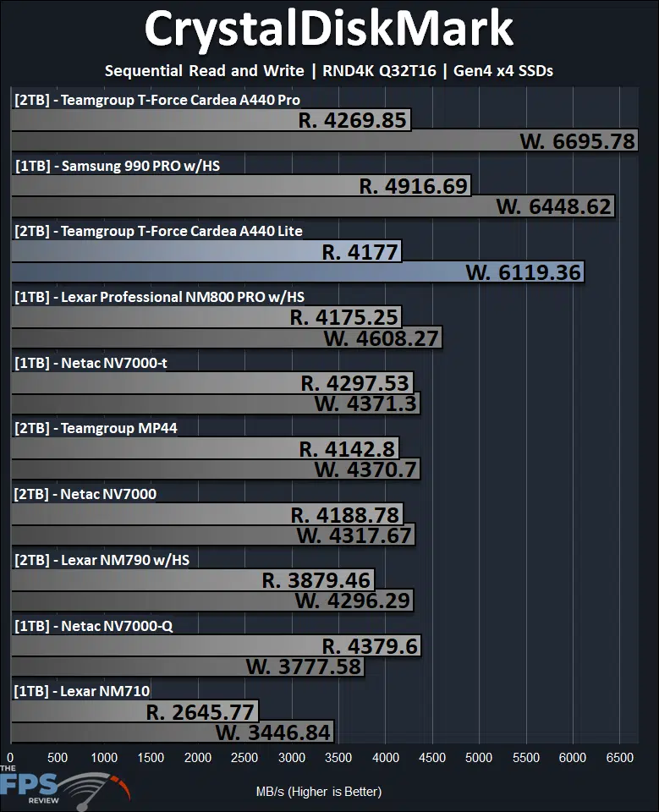Click the 6000 axis tick label
This screenshot has width=659, height=812.
pyautogui.click(x=573, y=758)
